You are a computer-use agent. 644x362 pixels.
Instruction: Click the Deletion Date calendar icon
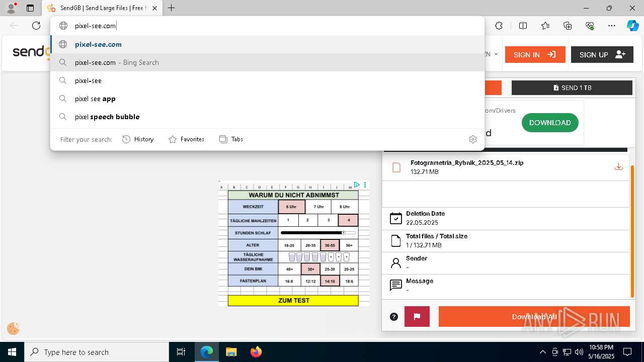click(x=396, y=218)
